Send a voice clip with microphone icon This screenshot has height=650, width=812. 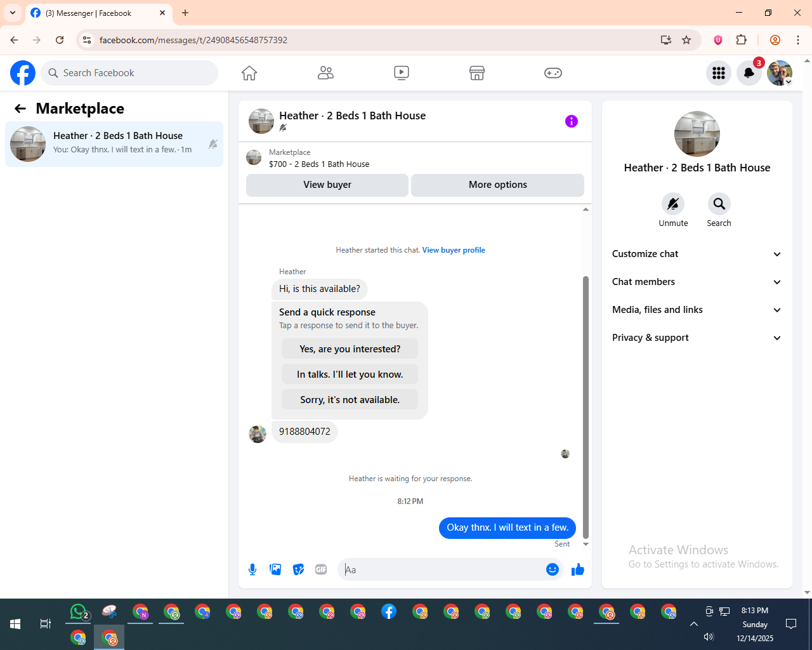click(x=252, y=569)
